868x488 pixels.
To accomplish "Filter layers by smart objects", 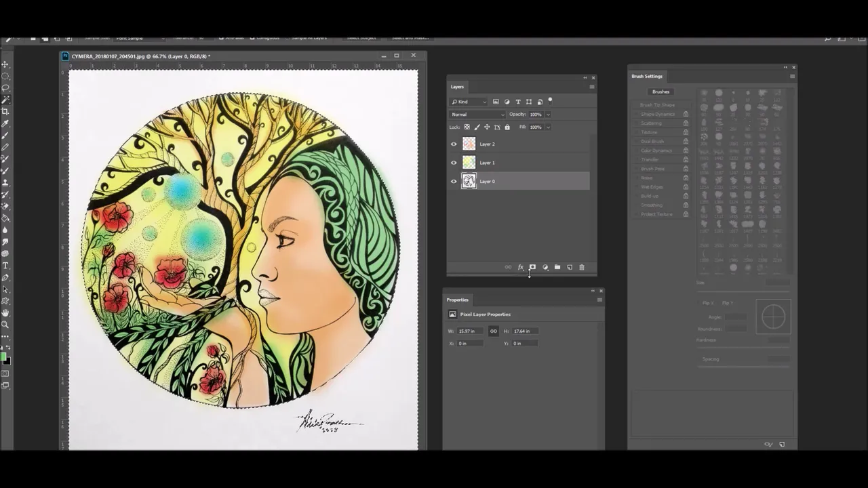I will point(540,102).
